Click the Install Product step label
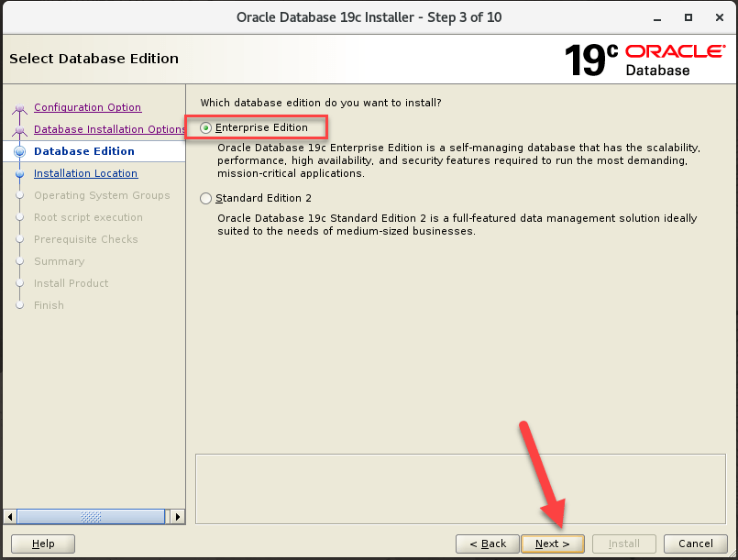The image size is (738, 560). coord(72,283)
